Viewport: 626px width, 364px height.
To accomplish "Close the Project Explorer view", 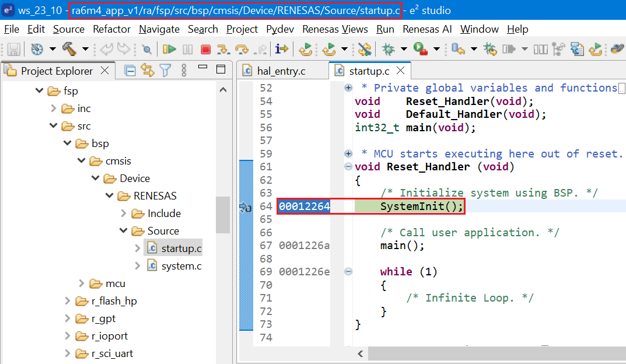I will click(x=104, y=71).
